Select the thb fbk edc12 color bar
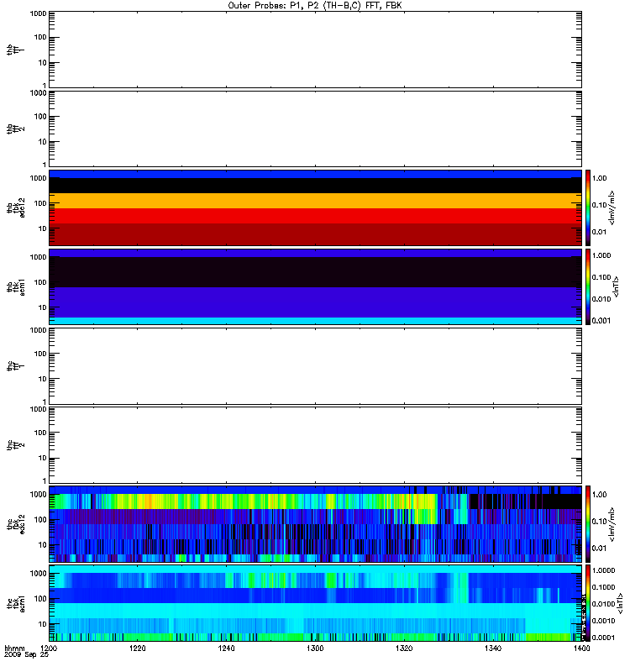This screenshot has width=630, height=672. [x=588, y=207]
